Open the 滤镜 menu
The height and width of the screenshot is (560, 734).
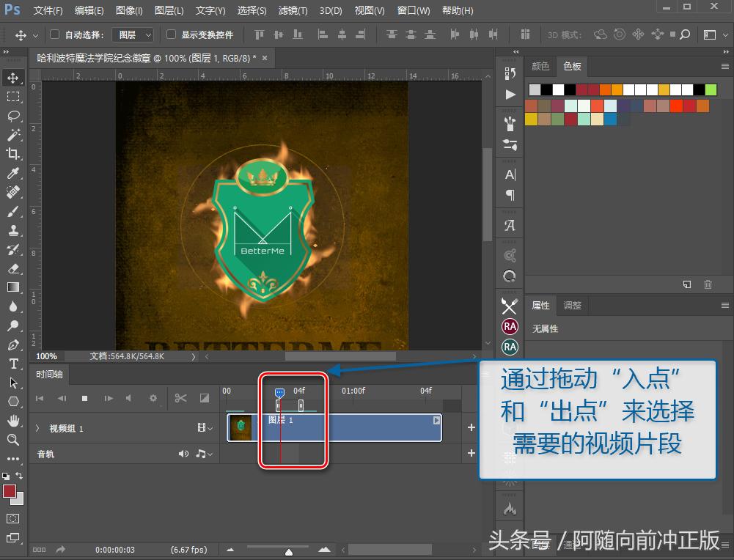coord(293,10)
